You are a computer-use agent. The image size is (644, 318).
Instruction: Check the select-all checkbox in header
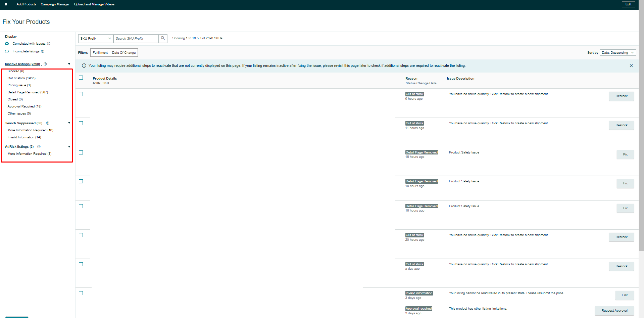81,78
